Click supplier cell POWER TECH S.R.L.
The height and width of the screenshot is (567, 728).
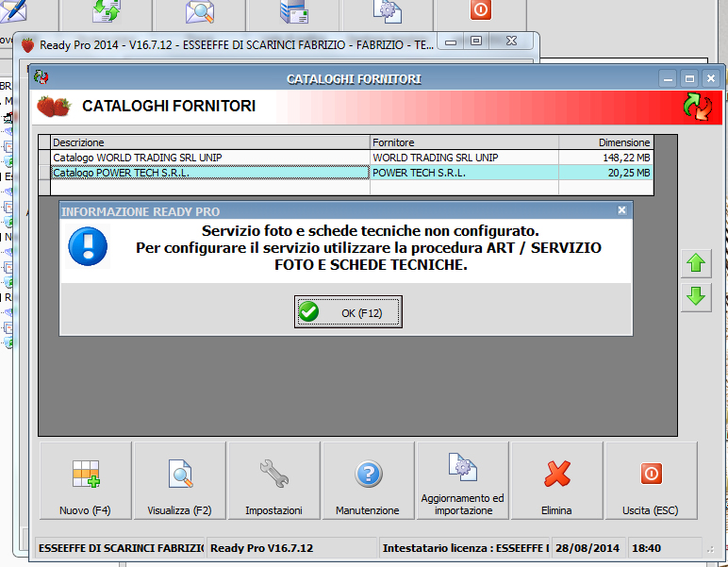point(464,173)
